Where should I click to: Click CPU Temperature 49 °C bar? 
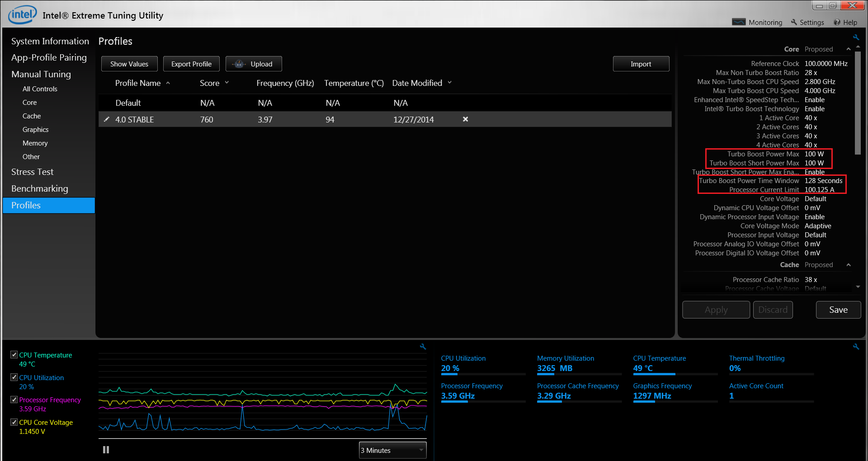tap(675, 374)
